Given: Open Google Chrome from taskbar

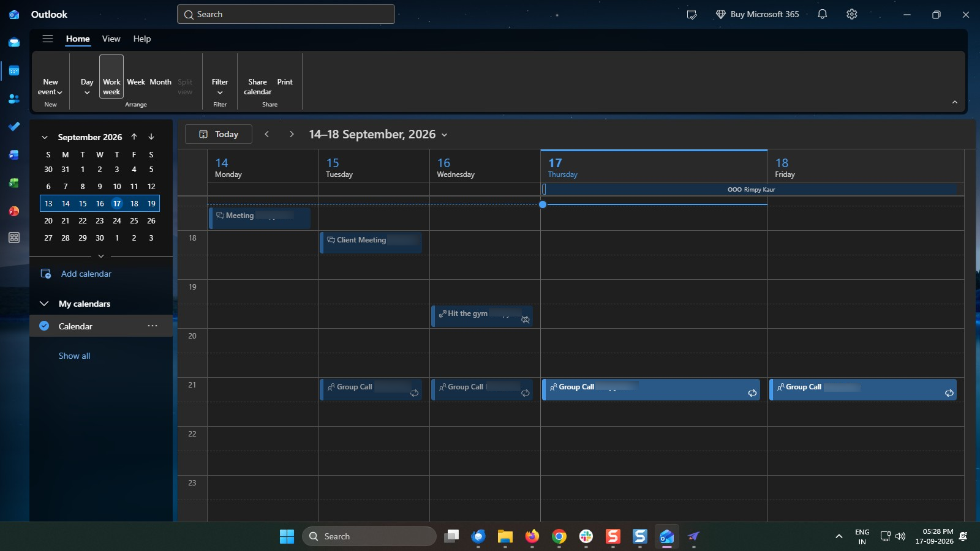Looking at the screenshot, I should [559, 536].
